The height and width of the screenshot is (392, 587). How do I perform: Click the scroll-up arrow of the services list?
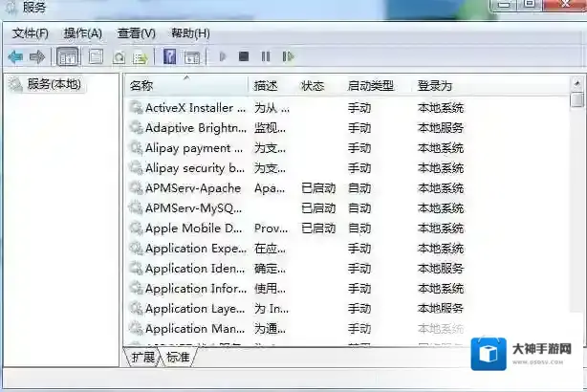pos(576,83)
